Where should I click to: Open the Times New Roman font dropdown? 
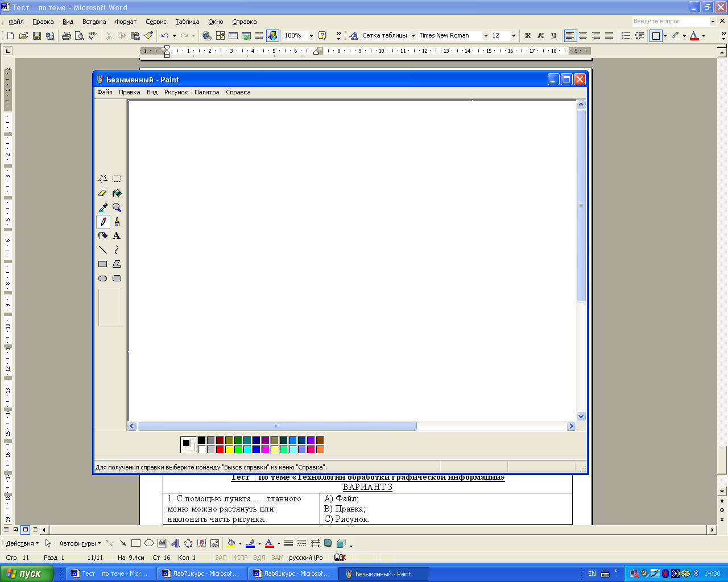pos(486,36)
